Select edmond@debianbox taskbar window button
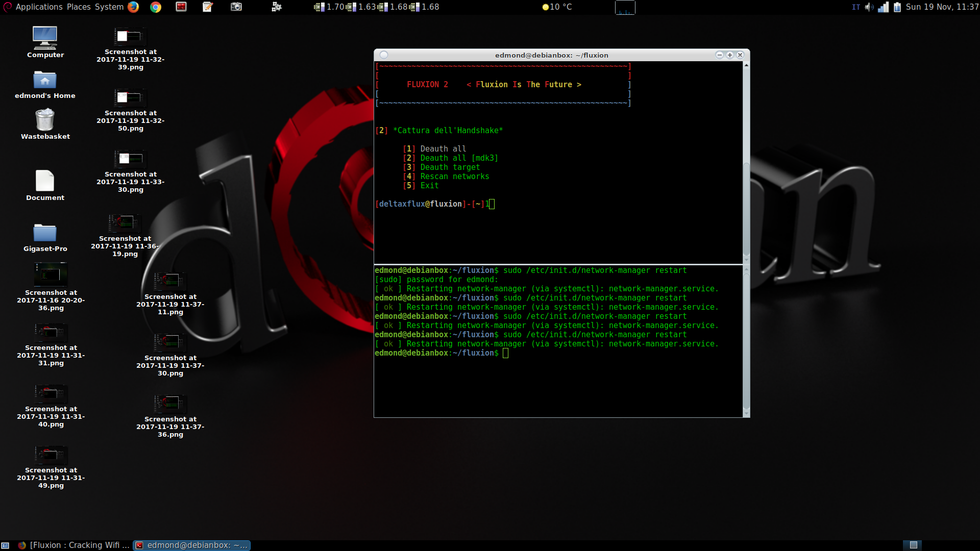The height and width of the screenshot is (551, 980). coord(192,545)
